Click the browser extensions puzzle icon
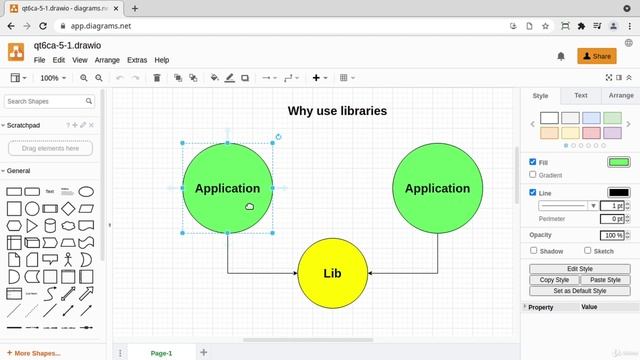Image resolution: width=640 pixels, height=360 pixels. 581,26
